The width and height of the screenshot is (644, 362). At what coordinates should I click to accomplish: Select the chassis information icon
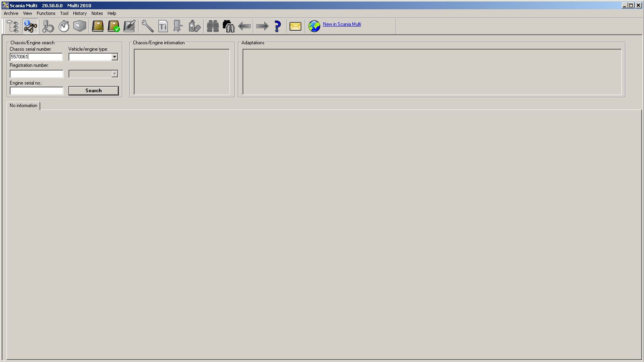click(x=30, y=26)
